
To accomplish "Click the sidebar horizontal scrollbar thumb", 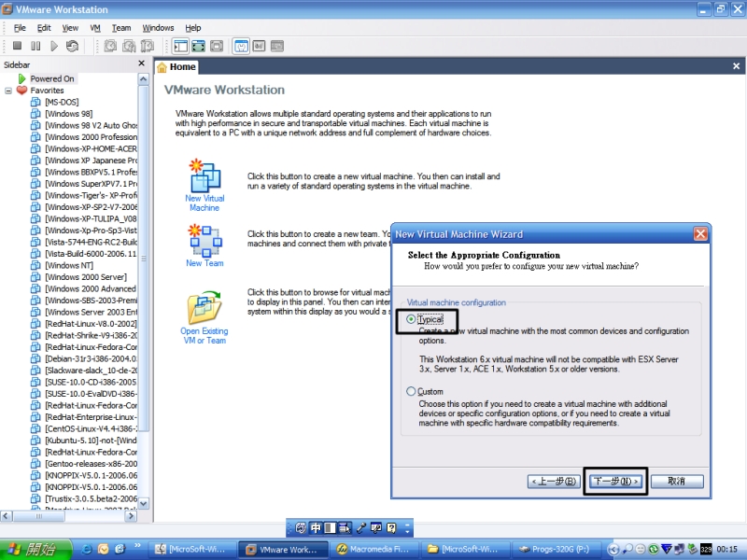I will pyautogui.click(x=39, y=516).
